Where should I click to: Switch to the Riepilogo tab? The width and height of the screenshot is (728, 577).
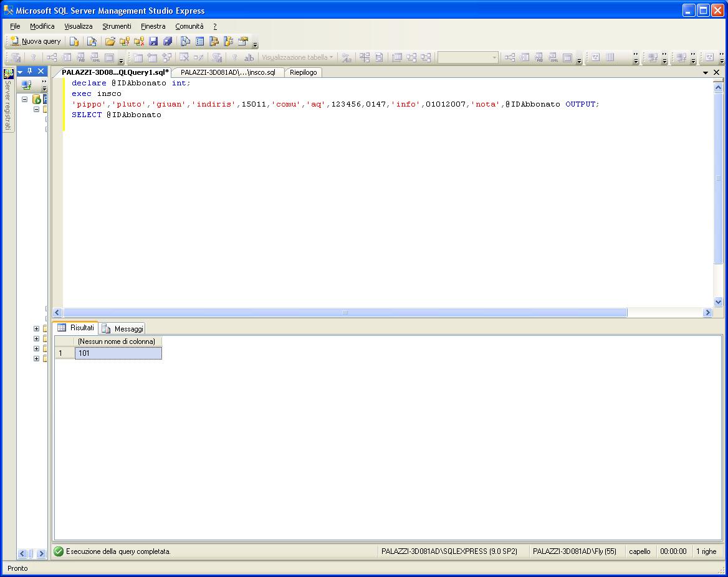tap(303, 72)
